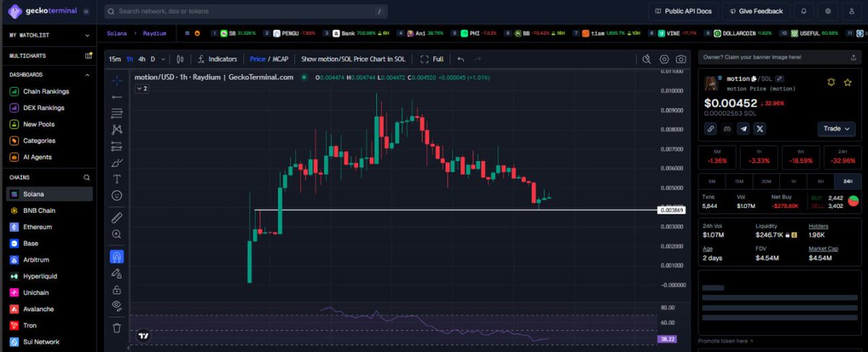Select the Text annotation tool
868x352 pixels.
(x=117, y=179)
